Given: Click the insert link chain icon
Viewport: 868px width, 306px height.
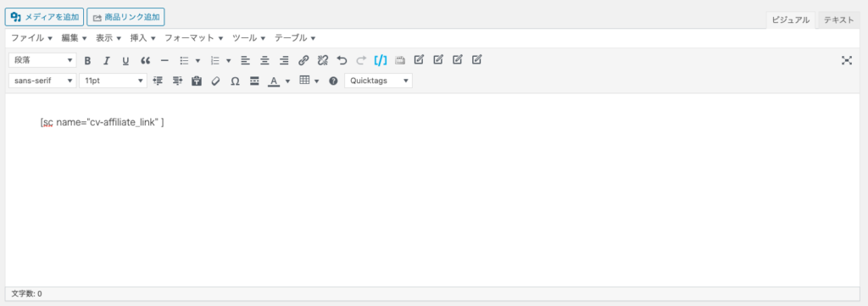Looking at the screenshot, I should tap(303, 60).
